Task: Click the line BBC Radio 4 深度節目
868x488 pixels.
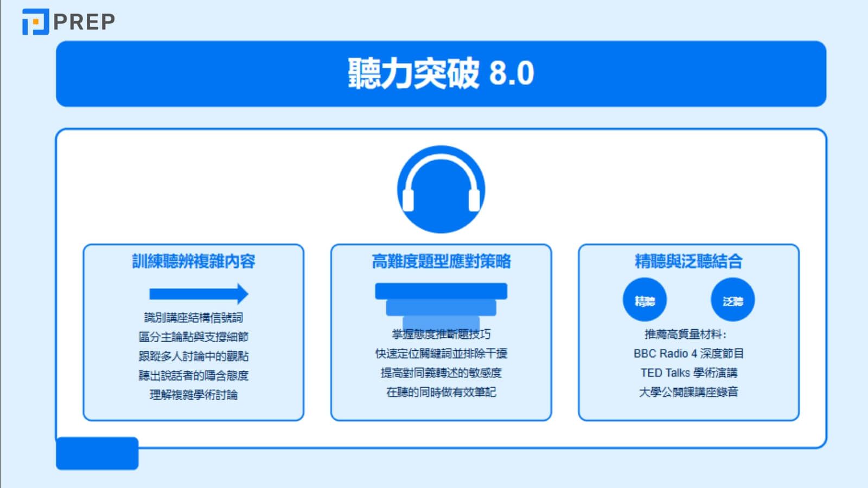Action: pos(688,354)
